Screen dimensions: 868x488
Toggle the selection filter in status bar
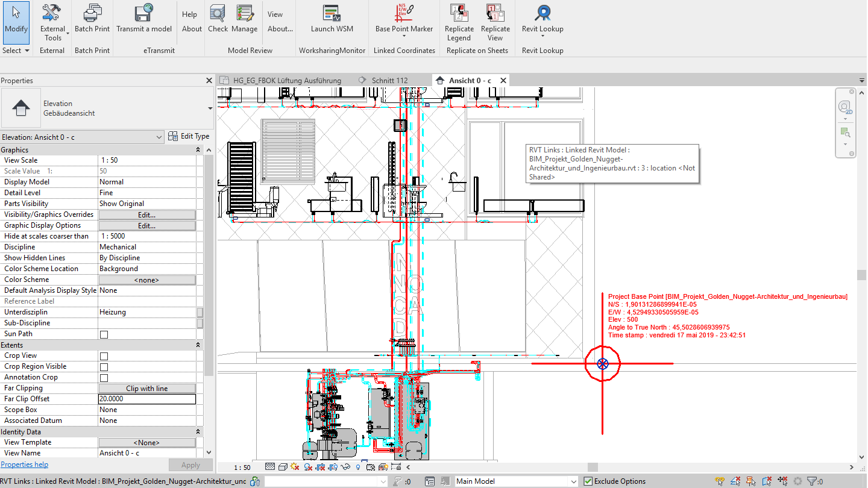tap(812, 481)
